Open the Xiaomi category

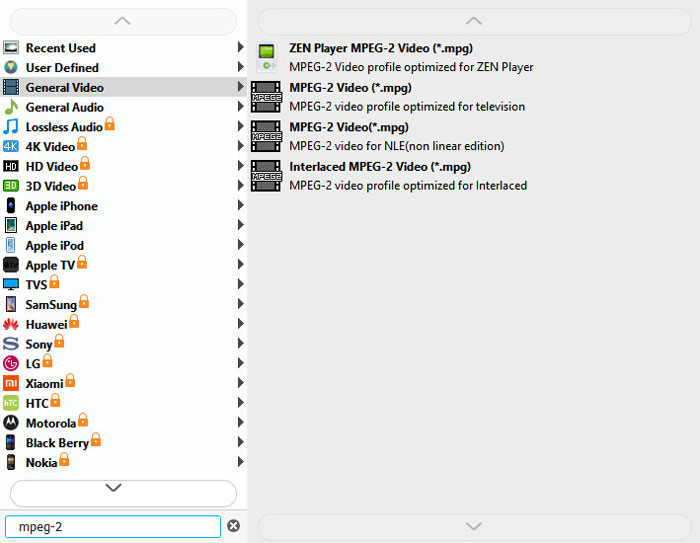(x=124, y=383)
